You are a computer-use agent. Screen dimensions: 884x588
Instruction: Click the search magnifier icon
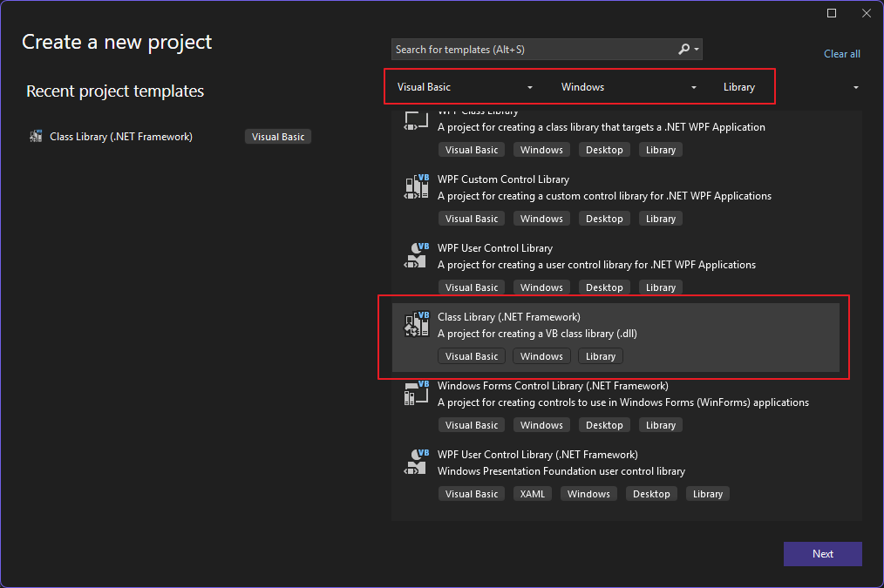pos(684,50)
